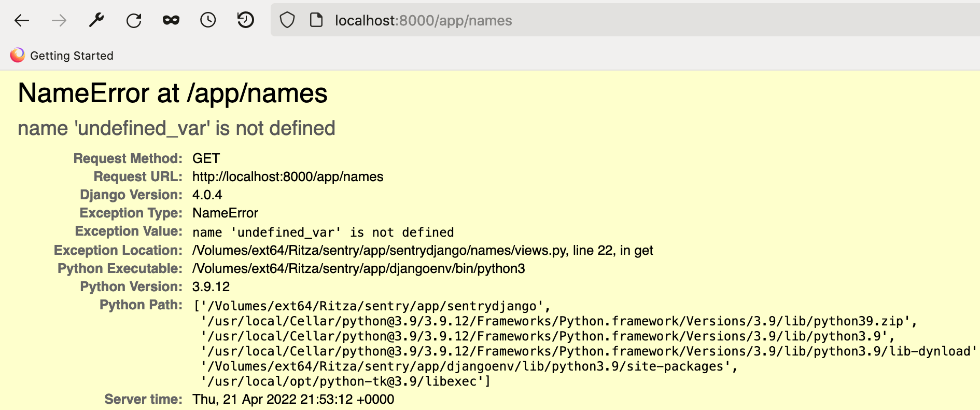Click the plain clock icon in toolbar
Viewport: 980px width, 410px height.
tap(208, 20)
